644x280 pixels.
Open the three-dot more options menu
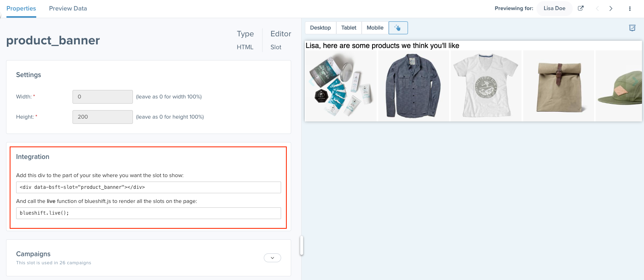(630, 8)
